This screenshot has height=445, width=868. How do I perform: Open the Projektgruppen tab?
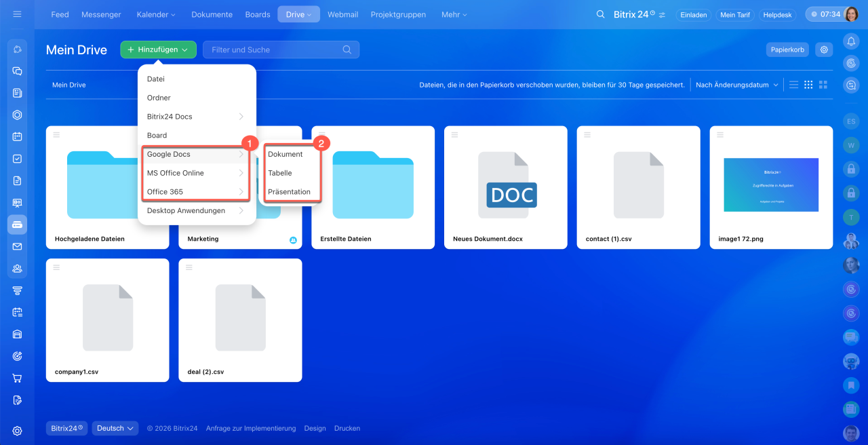click(398, 14)
